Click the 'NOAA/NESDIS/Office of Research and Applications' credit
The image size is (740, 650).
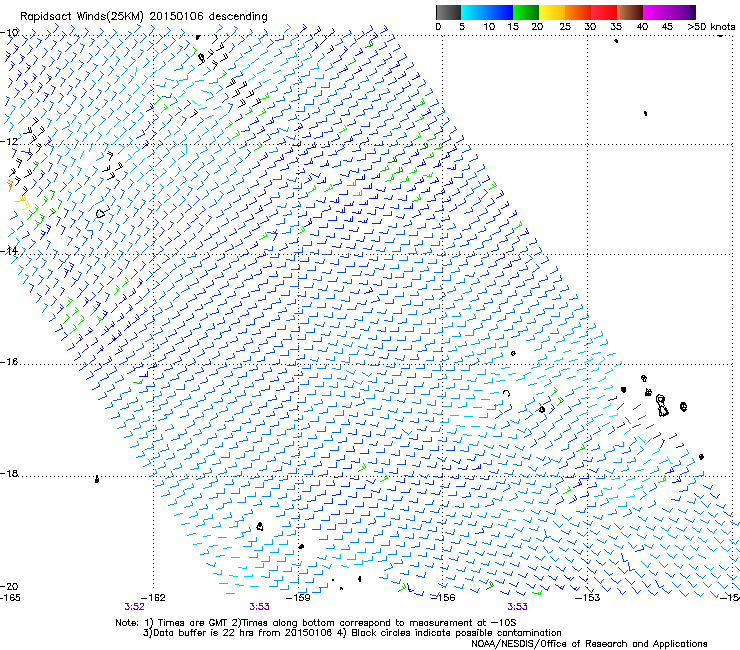pyautogui.click(x=589, y=644)
